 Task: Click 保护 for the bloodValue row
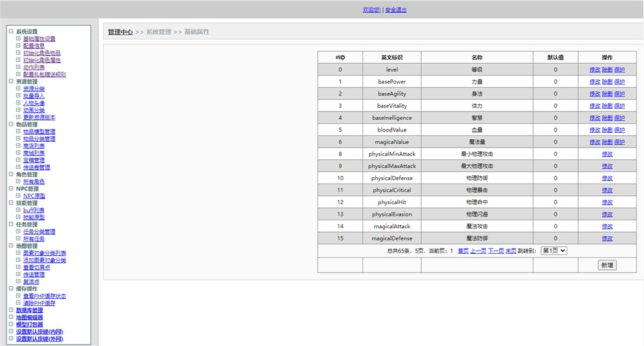point(620,130)
